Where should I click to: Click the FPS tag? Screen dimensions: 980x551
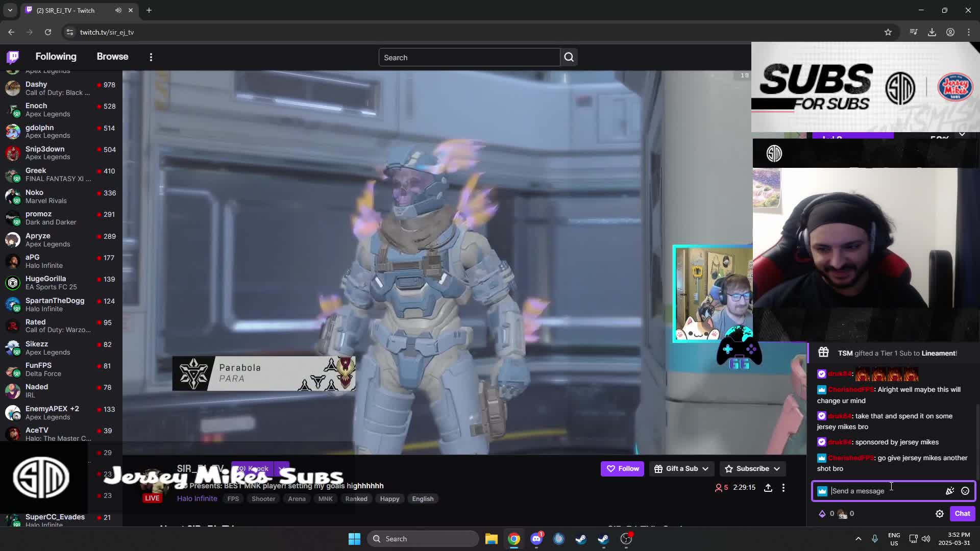tap(233, 498)
